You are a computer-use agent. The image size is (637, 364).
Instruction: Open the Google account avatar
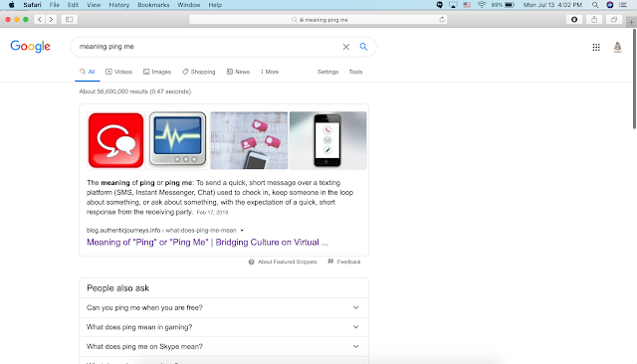tap(617, 47)
